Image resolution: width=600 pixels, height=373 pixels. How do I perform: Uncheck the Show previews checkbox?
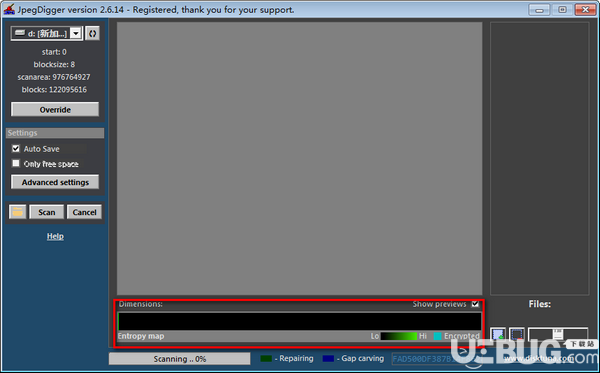point(475,304)
